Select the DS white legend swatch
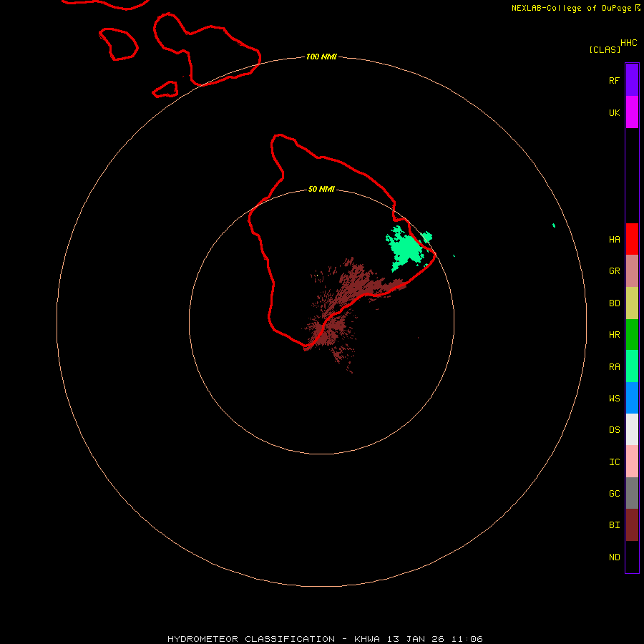The width and height of the screenshot is (644, 644). (632, 429)
